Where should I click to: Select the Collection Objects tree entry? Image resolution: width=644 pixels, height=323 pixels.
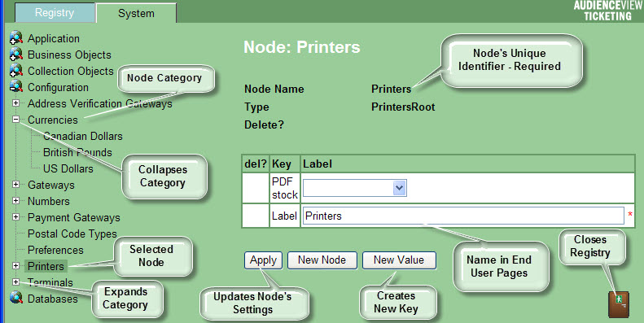tap(71, 71)
